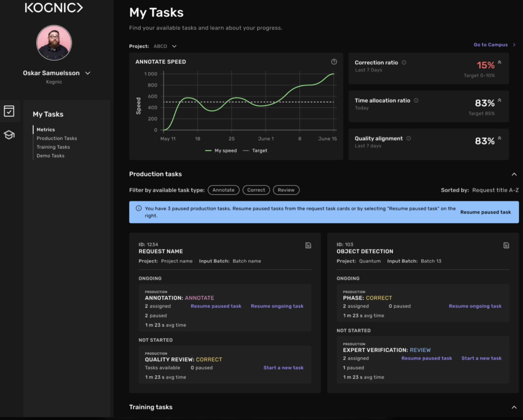523x420 pixels.
Task: Open Oskar Samuelsson's profile avatar
Action: point(54,43)
